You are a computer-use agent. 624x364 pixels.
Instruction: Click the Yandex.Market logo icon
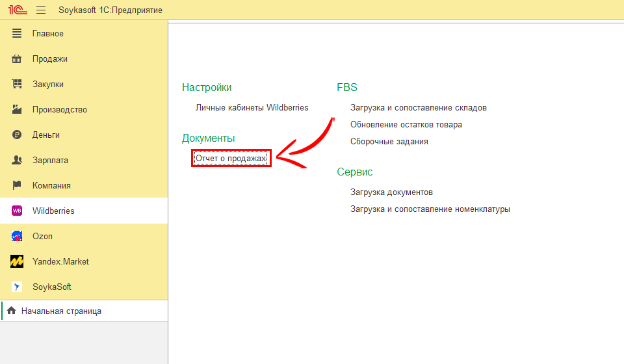tap(17, 261)
